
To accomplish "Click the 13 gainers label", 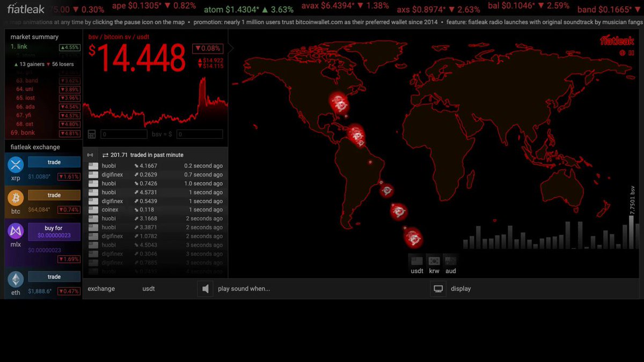I will coord(29,64).
